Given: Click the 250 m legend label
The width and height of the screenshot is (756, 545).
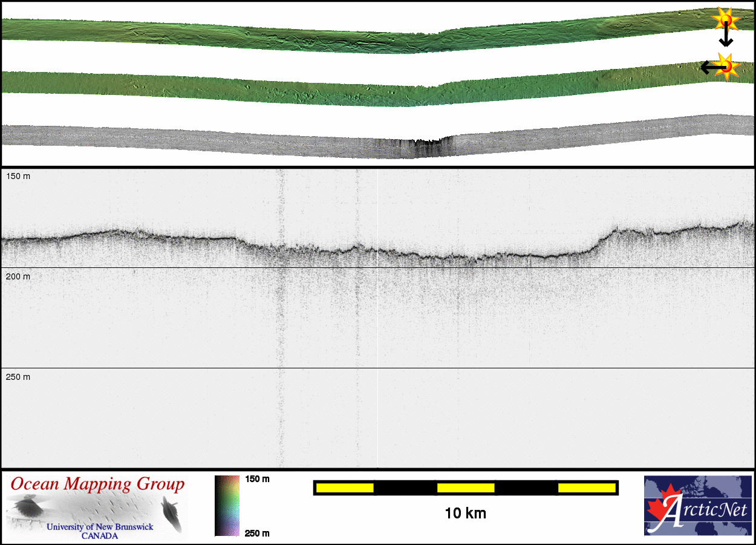Looking at the screenshot, I should click(x=257, y=533).
